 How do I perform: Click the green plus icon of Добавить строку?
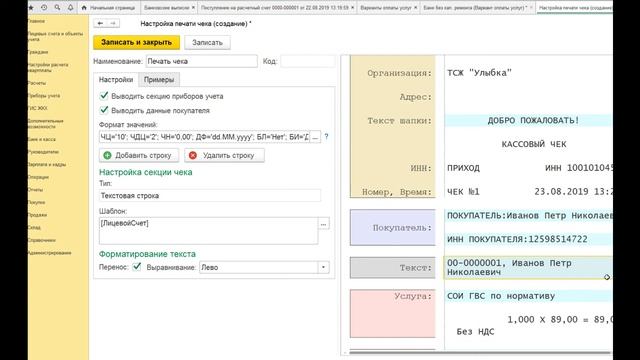pos(107,155)
